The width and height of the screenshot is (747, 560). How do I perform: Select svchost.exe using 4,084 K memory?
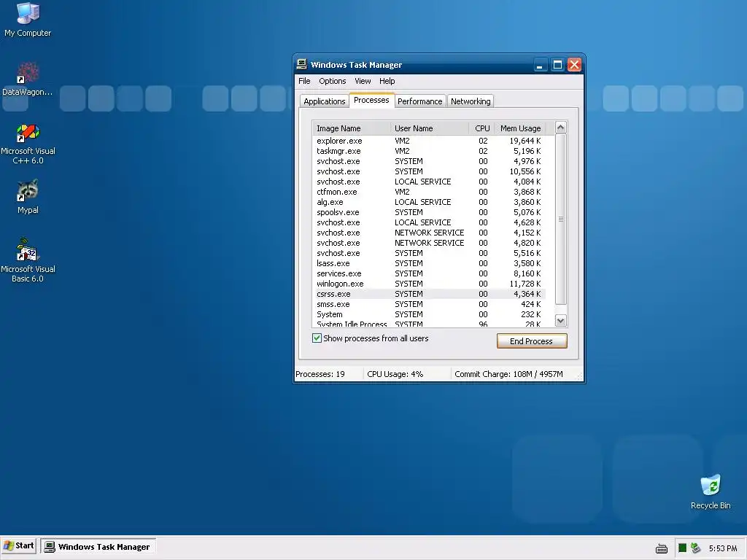pos(429,182)
